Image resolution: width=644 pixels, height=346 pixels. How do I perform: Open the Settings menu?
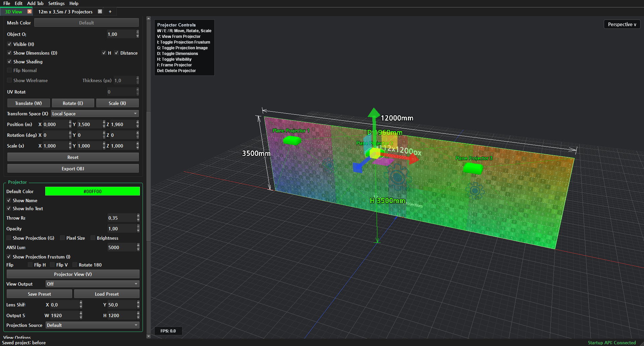[56, 3]
